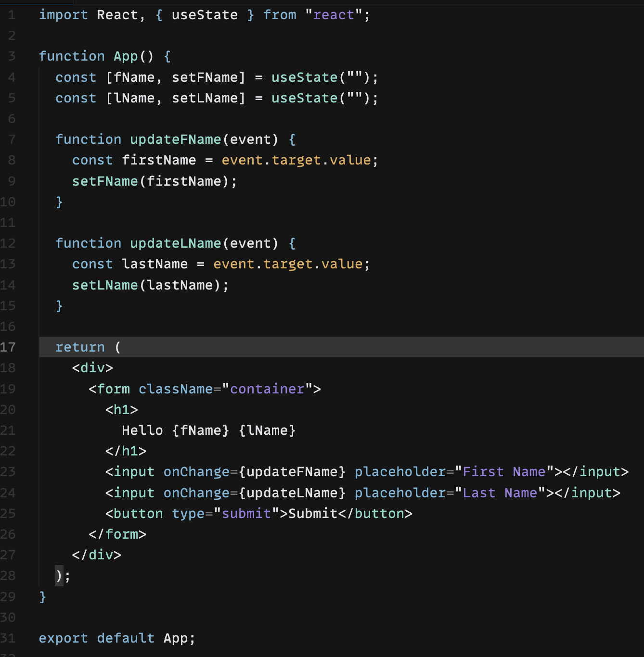Click the "import" keyword on line 1
Image resolution: width=644 pixels, height=657 pixels.
coord(64,15)
